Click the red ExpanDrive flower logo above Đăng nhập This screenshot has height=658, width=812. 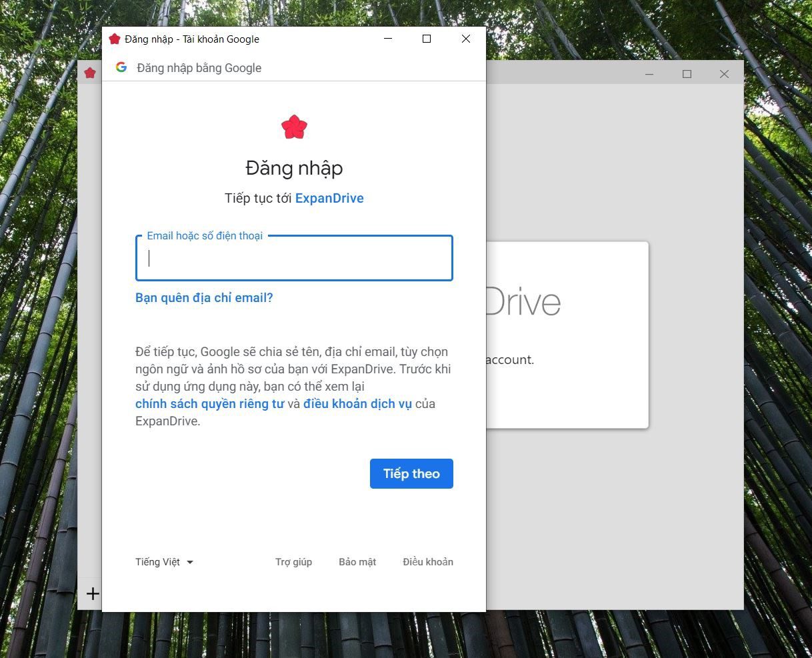pyautogui.click(x=294, y=127)
